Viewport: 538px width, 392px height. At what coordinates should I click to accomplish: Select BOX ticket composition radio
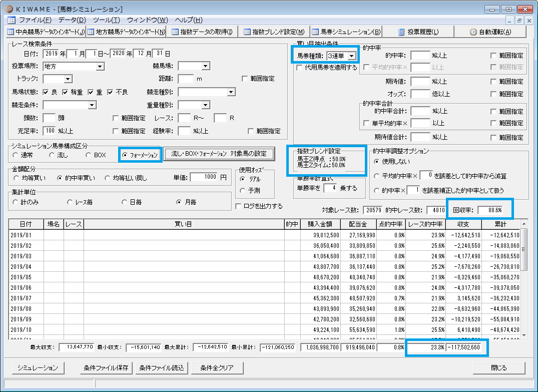(88, 155)
